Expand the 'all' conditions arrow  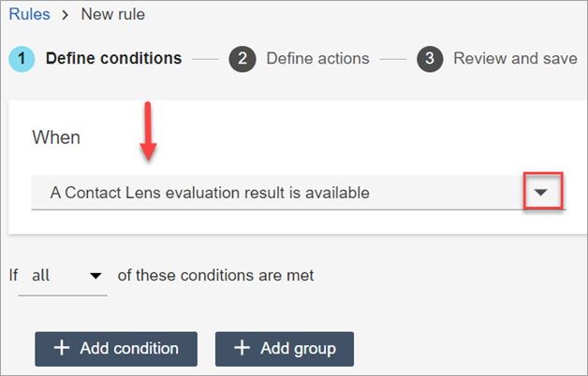point(95,276)
